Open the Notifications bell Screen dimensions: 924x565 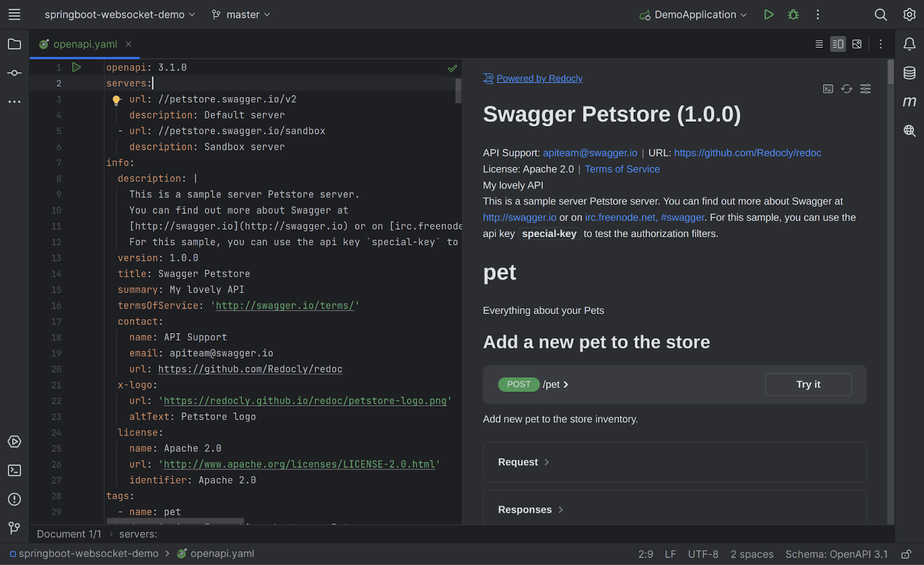(x=909, y=43)
